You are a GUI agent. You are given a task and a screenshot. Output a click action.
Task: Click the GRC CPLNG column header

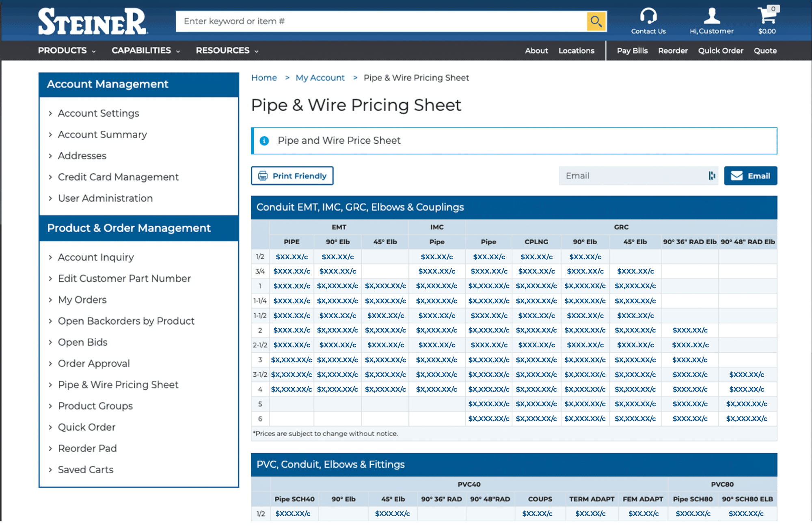pos(536,242)
